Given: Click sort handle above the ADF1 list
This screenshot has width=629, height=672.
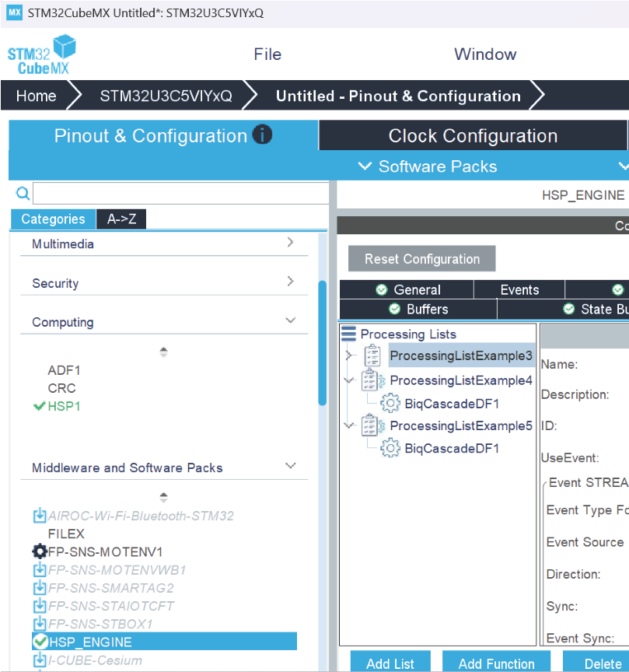Looking at the screenshot, I should [x=163, y=352].
